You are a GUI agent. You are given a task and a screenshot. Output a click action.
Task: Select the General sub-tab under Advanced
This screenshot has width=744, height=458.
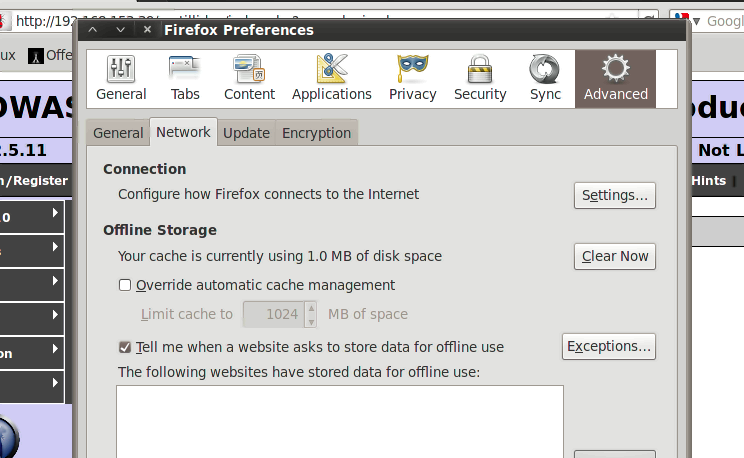pos(118,133)
